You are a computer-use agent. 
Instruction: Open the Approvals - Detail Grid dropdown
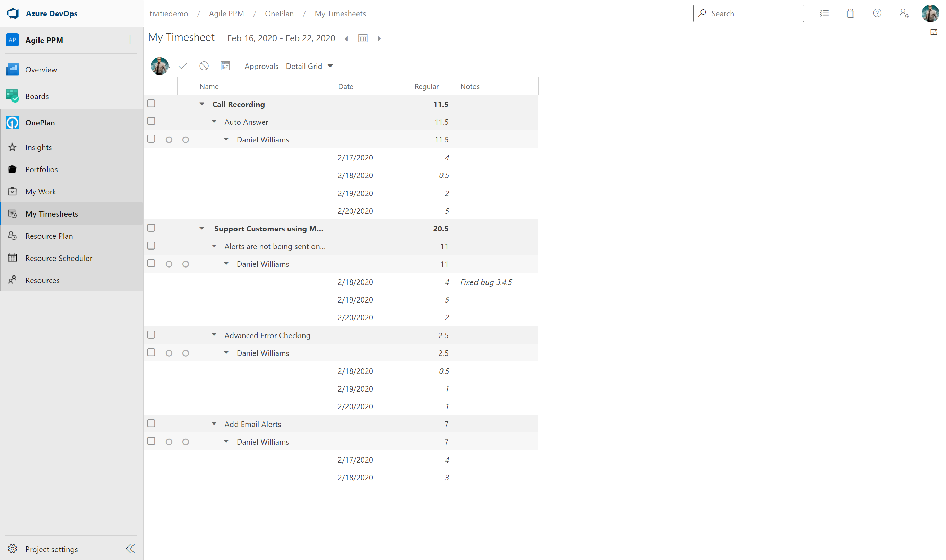tap(289, 67)
